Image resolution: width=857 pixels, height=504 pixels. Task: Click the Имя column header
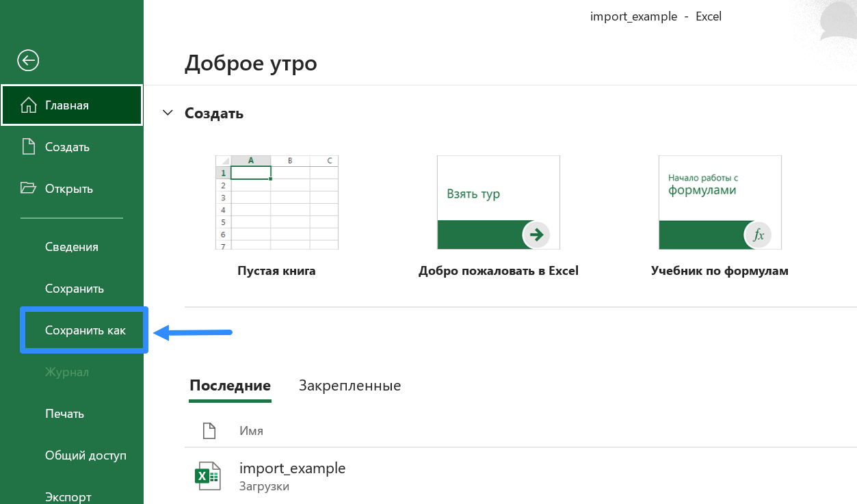point(251,431)
